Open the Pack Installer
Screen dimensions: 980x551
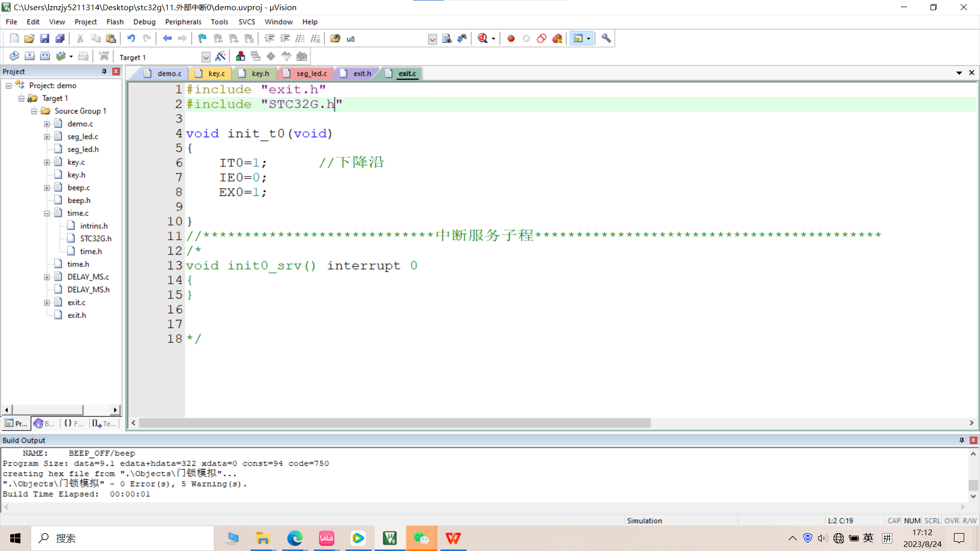pos(302,56)
